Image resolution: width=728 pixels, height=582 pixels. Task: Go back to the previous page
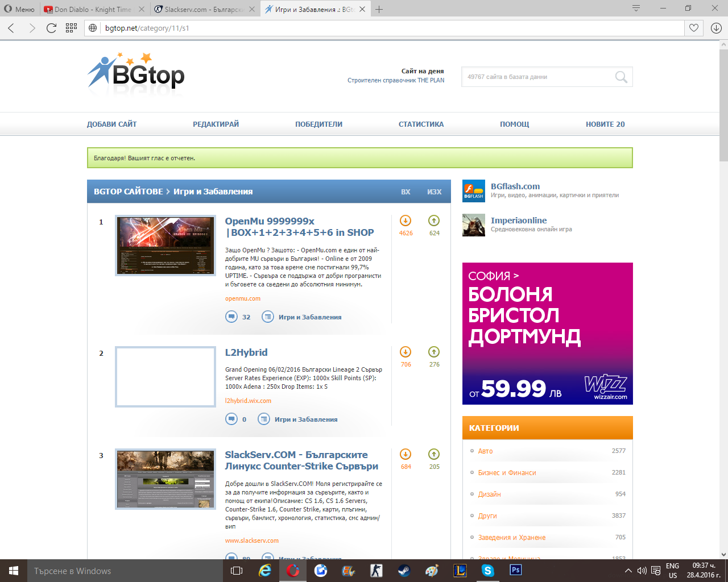(x=11, y=28)
